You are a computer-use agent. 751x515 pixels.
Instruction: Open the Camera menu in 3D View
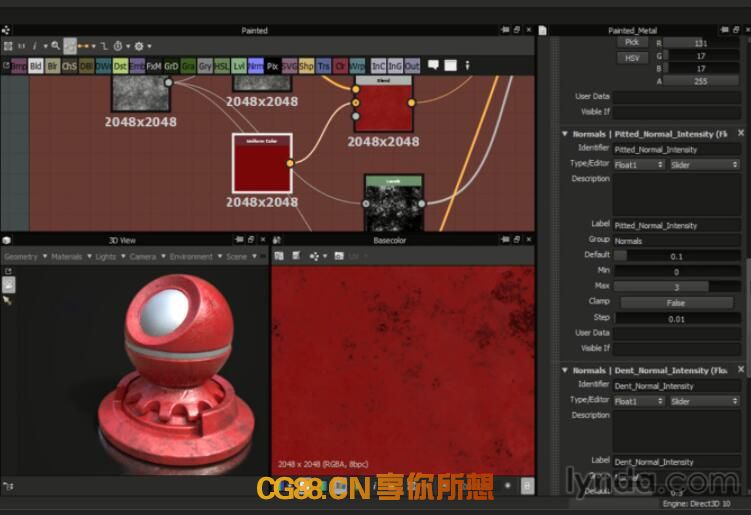(143, 257)
